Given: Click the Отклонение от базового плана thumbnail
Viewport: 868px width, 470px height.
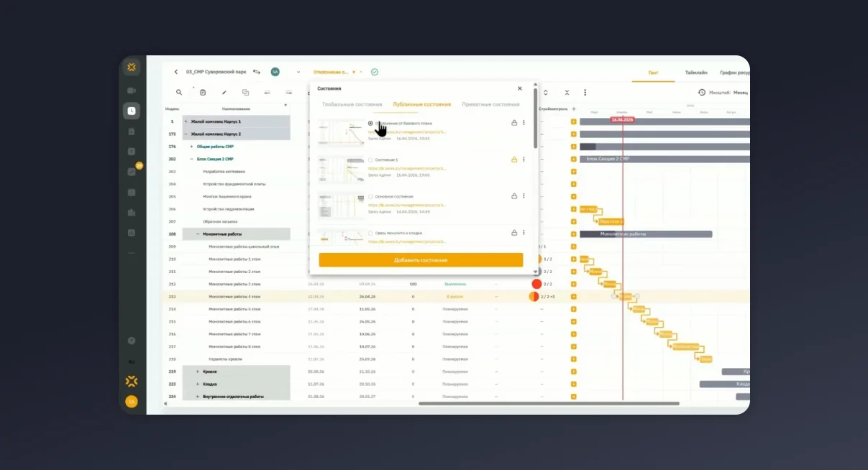Looking at the screenshot, I should (x=342, y=132).
